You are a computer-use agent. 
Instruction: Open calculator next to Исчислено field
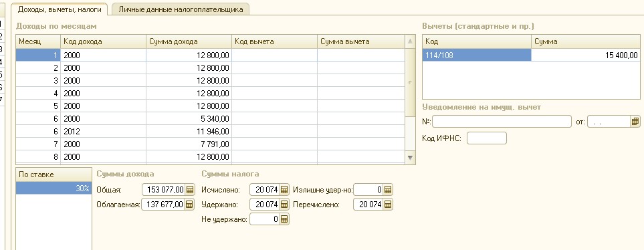pos(285,190)
